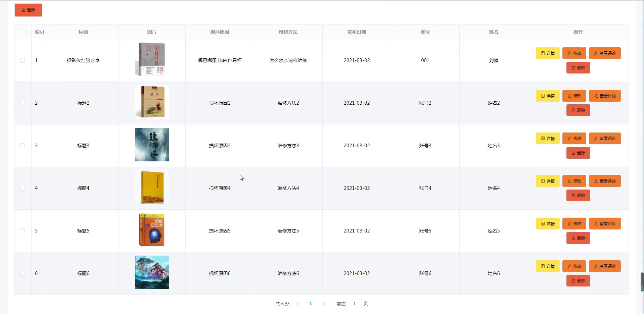
Task: Click 修改 for 标题6 row
Action: tap(574, 266)
